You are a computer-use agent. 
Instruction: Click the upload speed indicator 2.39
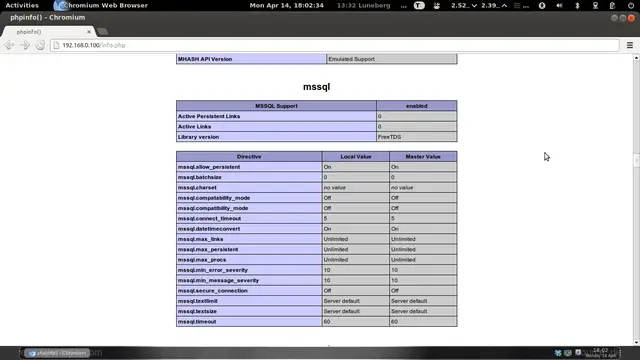click(494, 6)
